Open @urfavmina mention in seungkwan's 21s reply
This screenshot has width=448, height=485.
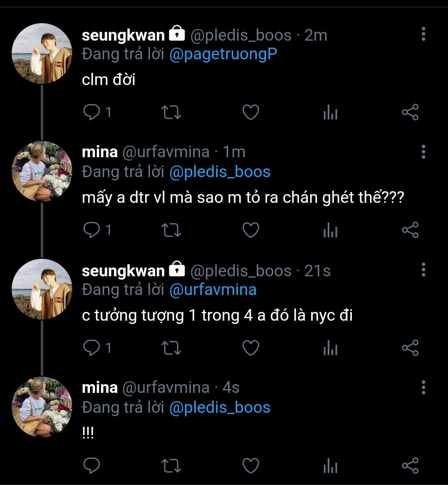(213, 290)
